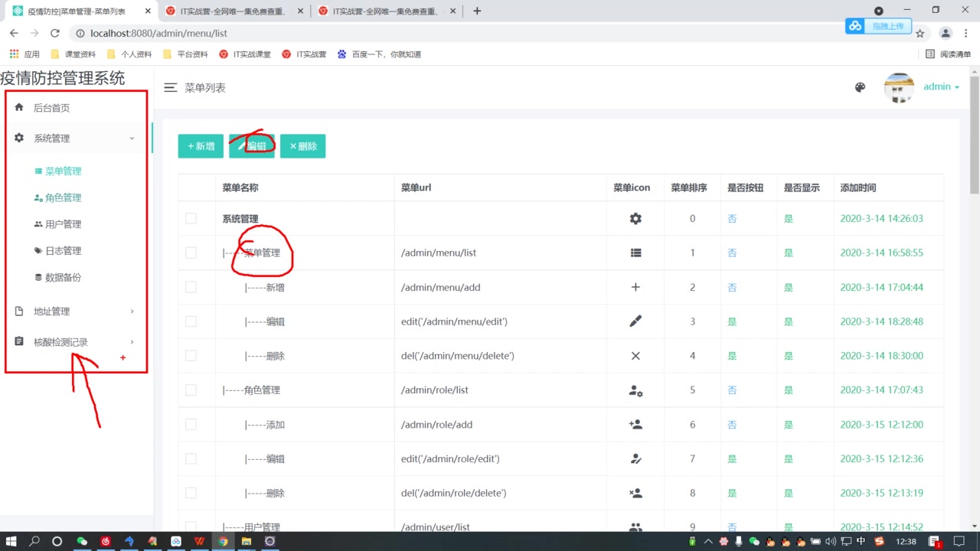Open the admin user dropdown
Image resolution: width=980 pixels, height=551 pixels.
tap(941, 87)
